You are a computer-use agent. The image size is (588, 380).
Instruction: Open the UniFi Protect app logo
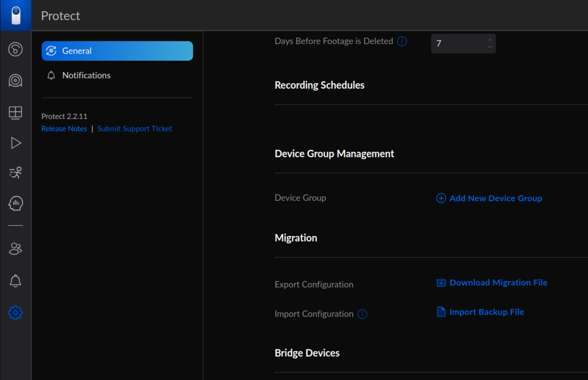click(x=15, y=15)
